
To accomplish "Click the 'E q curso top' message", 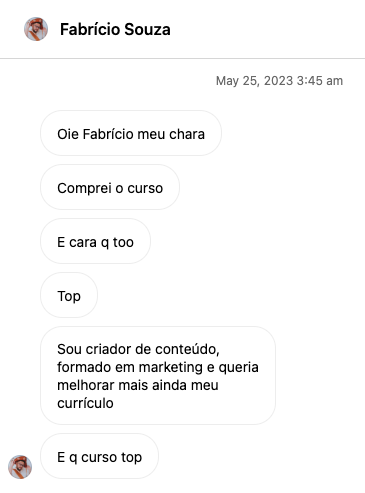I will [99, 456].
